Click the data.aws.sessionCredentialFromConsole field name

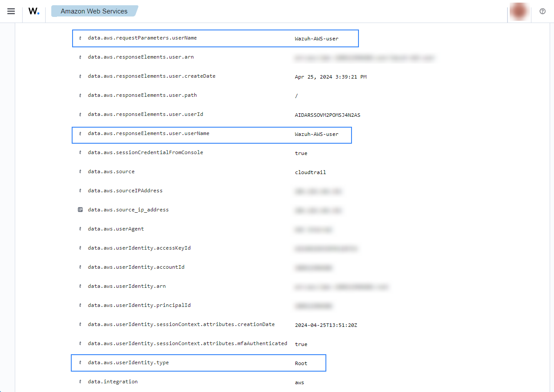[x=145, y=152]
